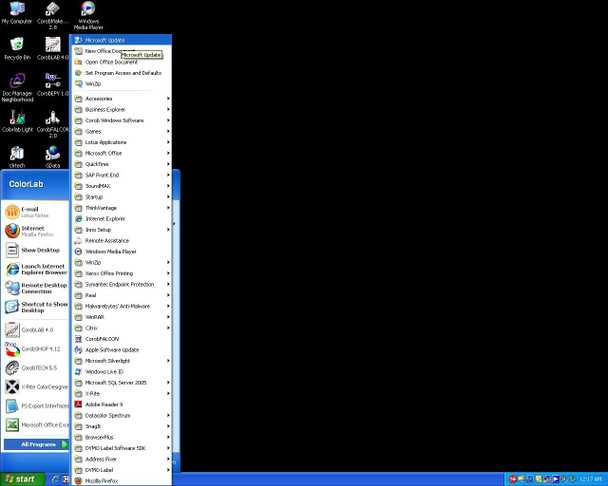Expand the ThinkVantage submenu
This screenshot has height=486, width=608.
121,208
